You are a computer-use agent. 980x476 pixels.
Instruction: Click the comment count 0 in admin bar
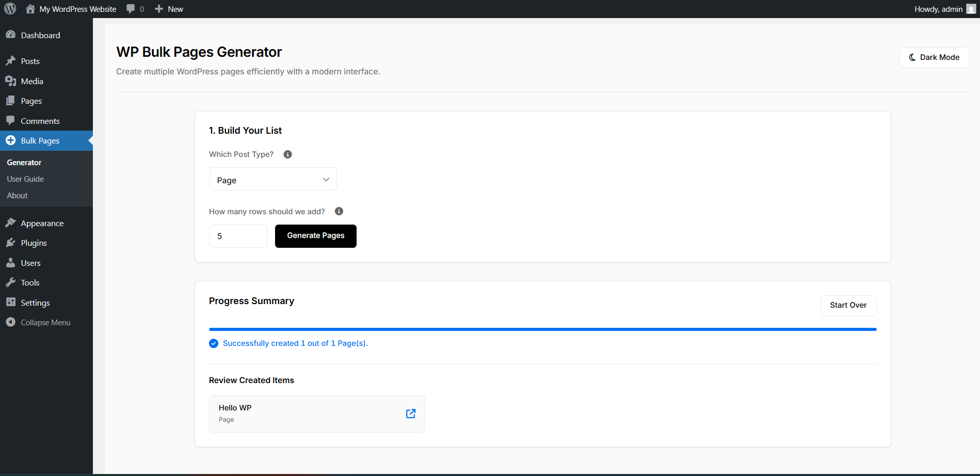pyautogui.click(x=142, y=9)
